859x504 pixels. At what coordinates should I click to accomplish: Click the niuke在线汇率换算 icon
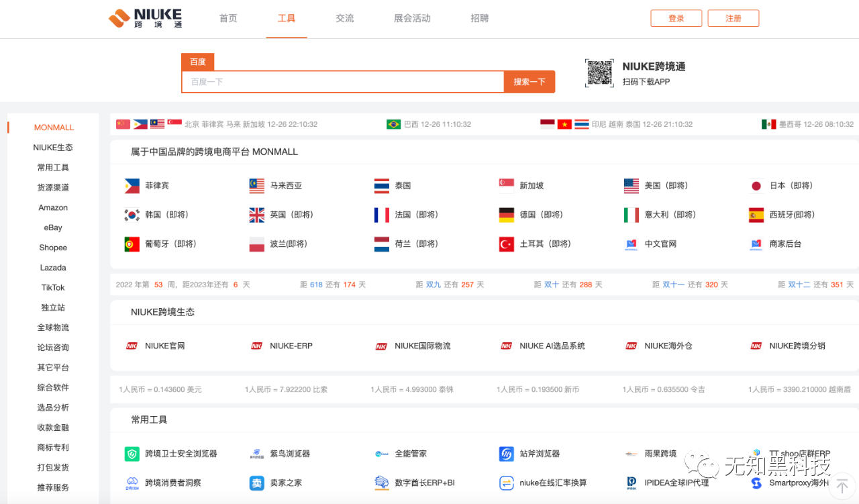[507, 483]
